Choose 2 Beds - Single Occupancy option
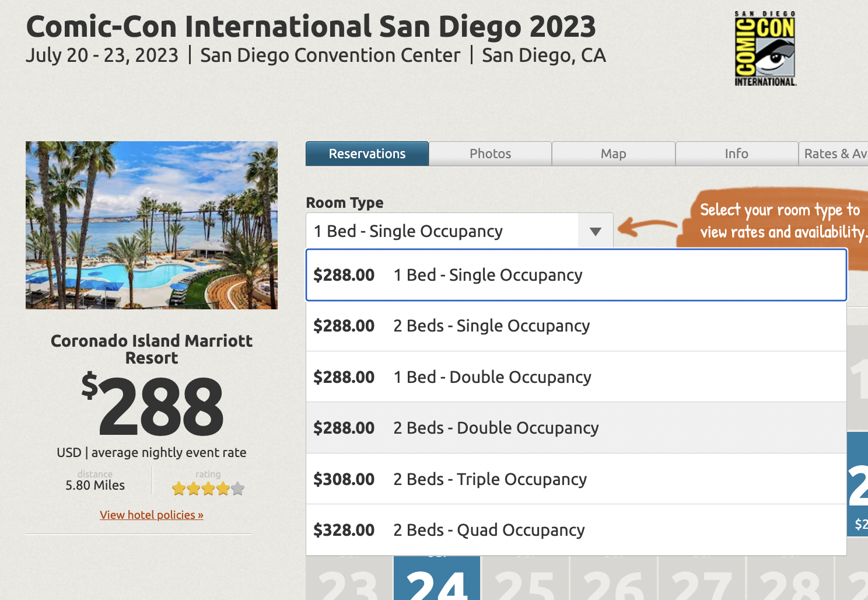Viewport: 868px width, 600px height. [x=576, y=326]
